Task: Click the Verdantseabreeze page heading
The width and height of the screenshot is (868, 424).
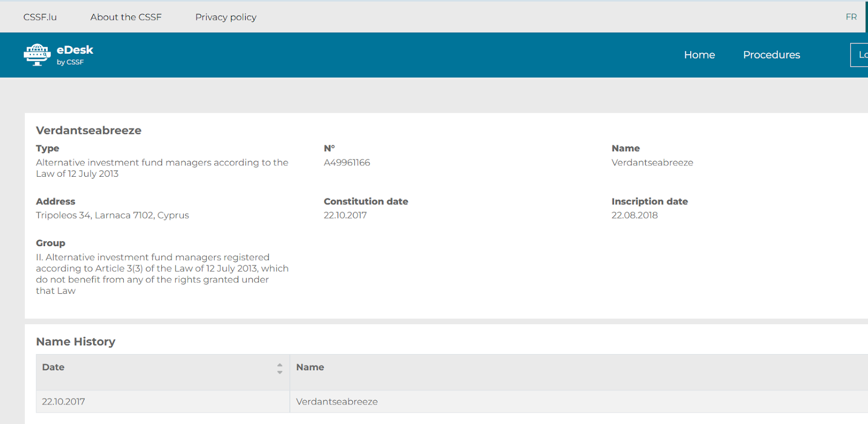Action: tap(88, 130)
